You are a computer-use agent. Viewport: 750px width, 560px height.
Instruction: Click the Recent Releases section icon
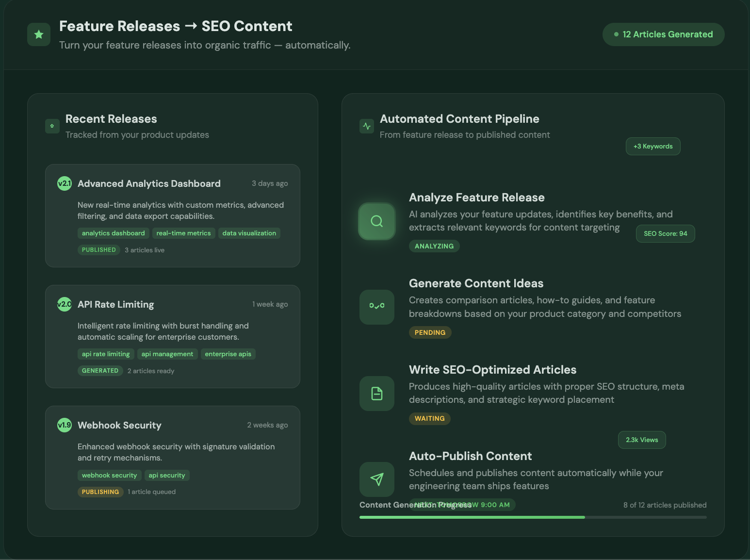(52, 126)
